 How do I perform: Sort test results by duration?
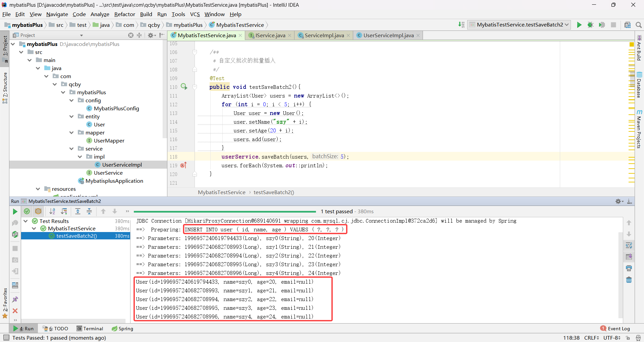pyautogui.click(x=64, y=211)
